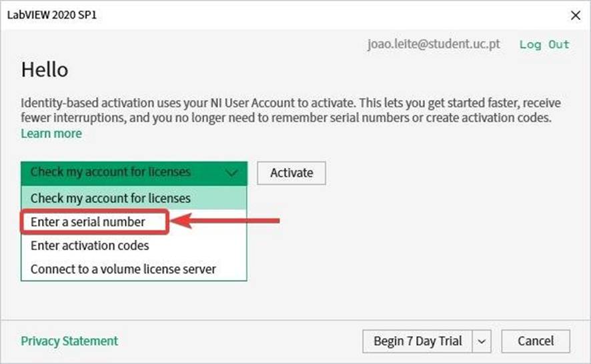Choose Enter a serial number option

coord(88,222)
